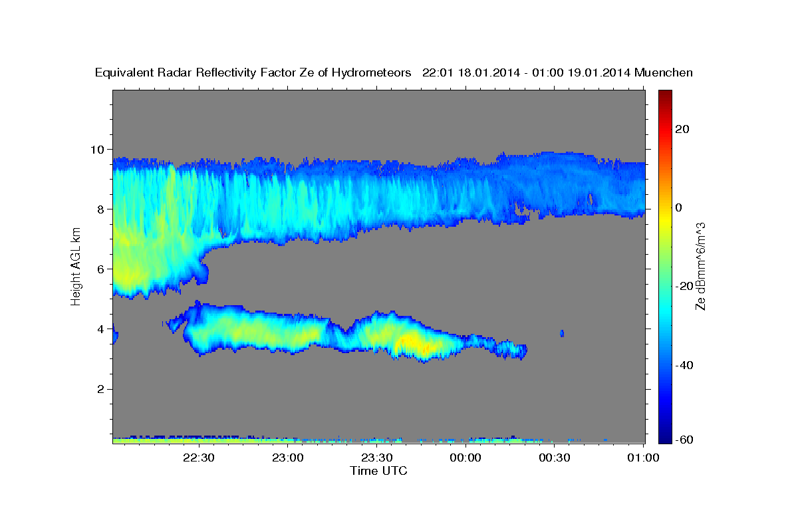Click the 'Ze dBmm^6/m^3' colorbar label
Image resolution: width=798 pixels, height=532 pixels.
(700, 266)
